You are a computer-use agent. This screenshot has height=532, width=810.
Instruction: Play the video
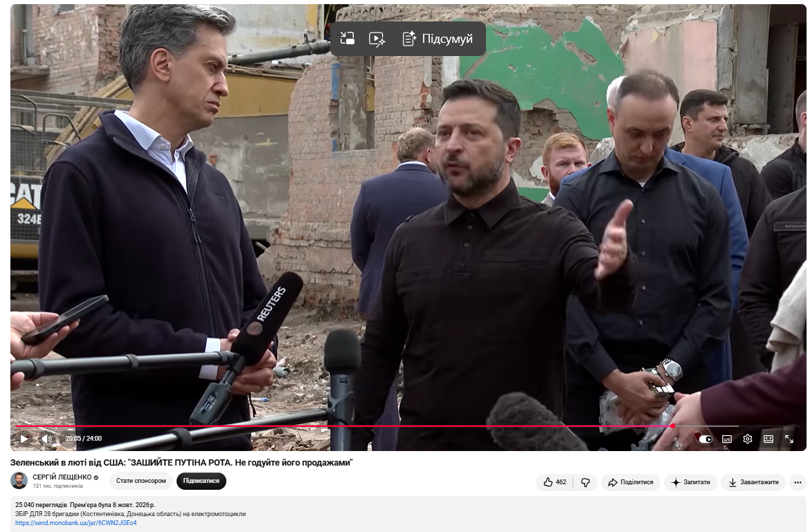[x=24, y=439]
